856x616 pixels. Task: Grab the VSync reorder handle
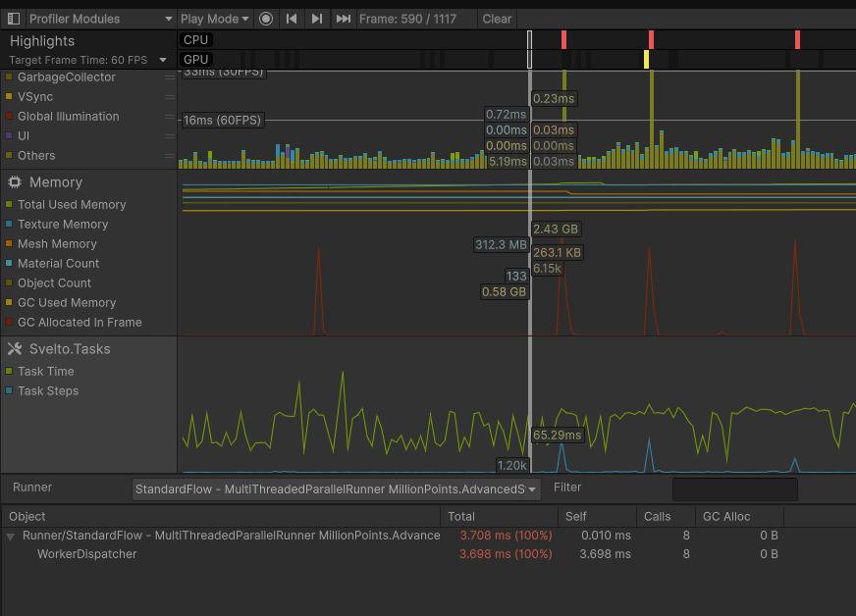pos(170,97)
